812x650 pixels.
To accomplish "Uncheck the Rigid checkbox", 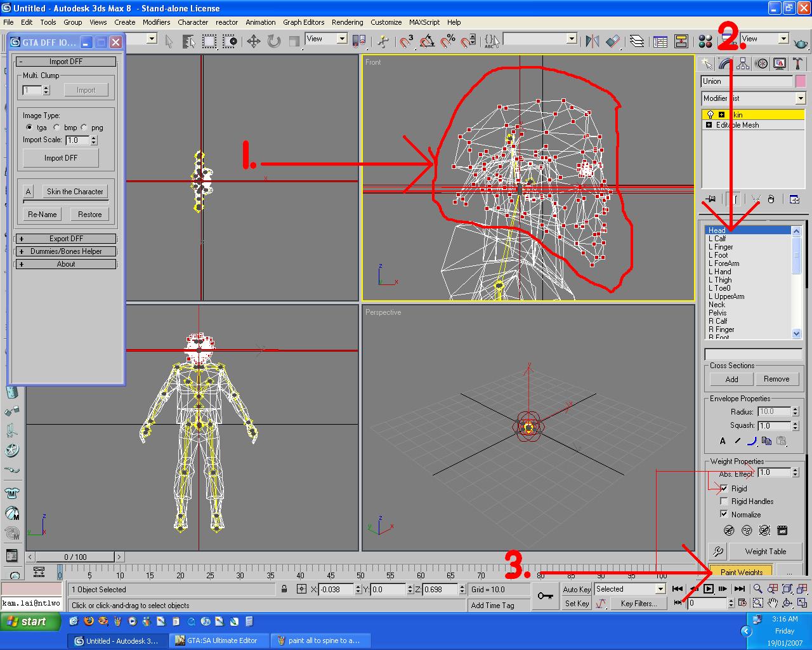I will pos(724,488).
